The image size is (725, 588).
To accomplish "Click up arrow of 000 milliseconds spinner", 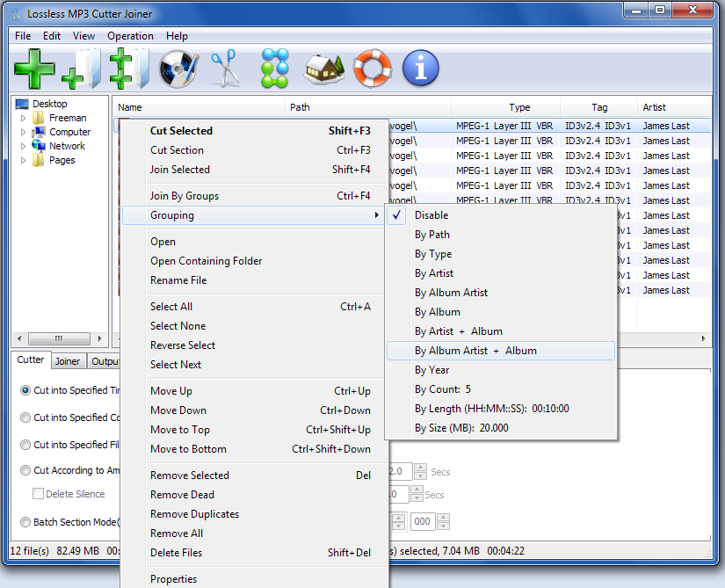I will [443, 518].
